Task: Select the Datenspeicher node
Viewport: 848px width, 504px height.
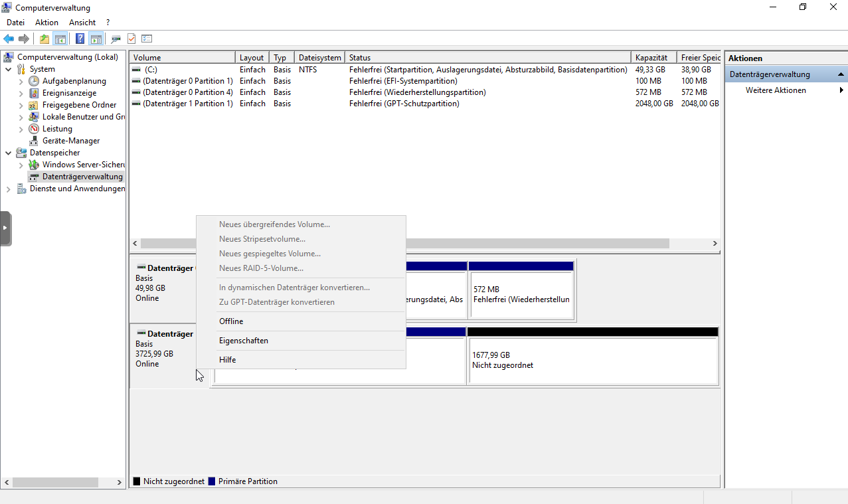Action: point(54,153)
